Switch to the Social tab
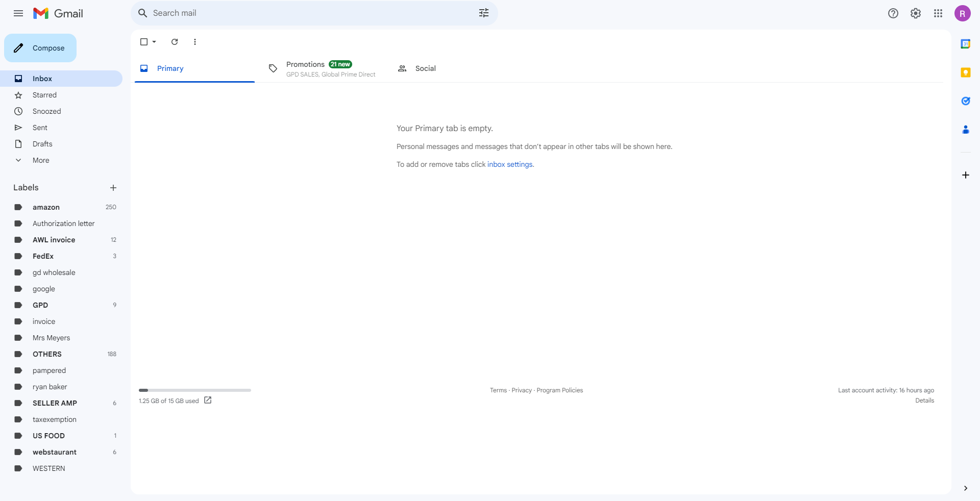Viewport: 980px width, 501px height. (452, 68)
